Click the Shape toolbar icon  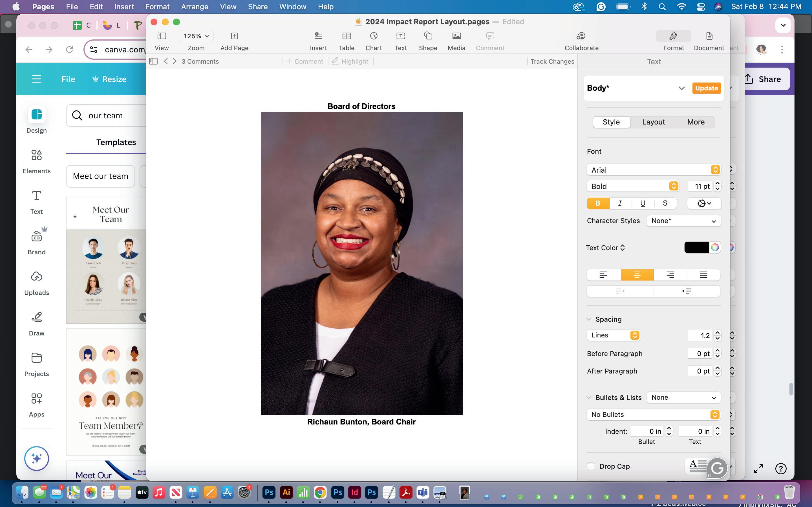coord(428,36)
